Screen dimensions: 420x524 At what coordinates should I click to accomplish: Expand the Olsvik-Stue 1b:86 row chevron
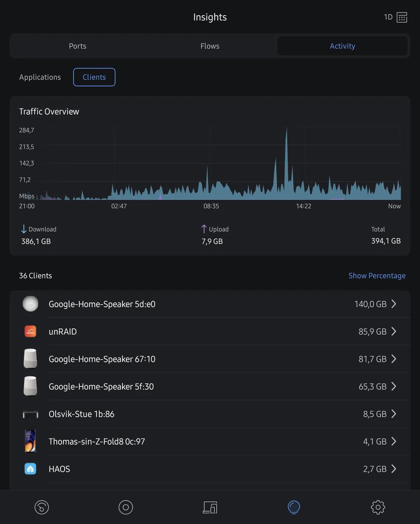click(394, 414)
